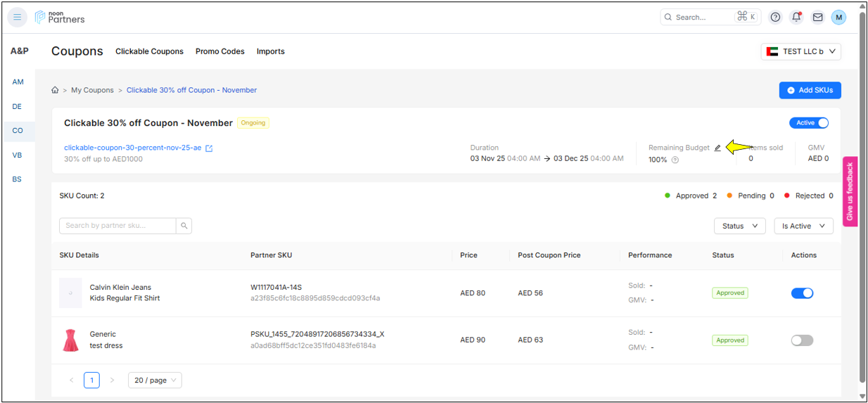The height and width of the screenshot is (403, 868).
Task: Click the help question mark icon
Action: coord(775,18)
